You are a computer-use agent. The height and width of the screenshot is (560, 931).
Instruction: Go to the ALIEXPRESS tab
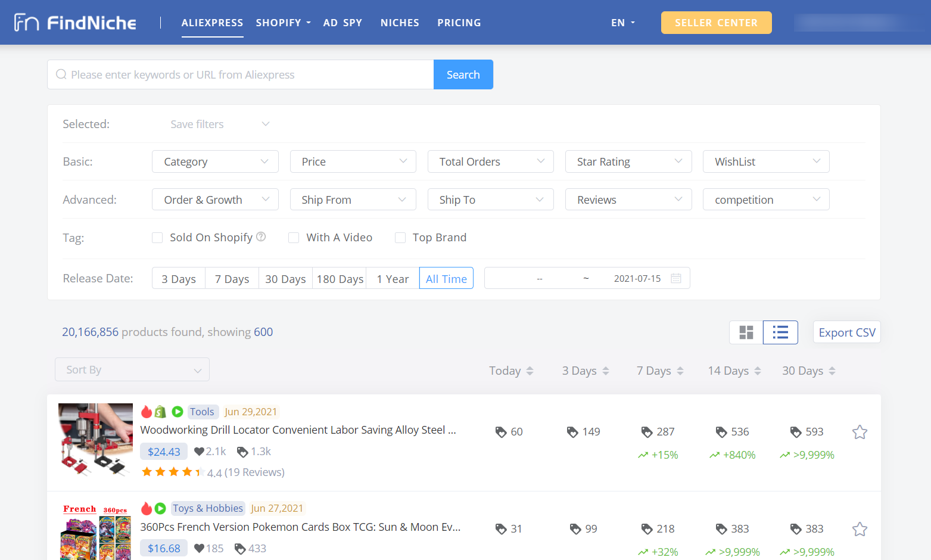click(x=213, y=23)
